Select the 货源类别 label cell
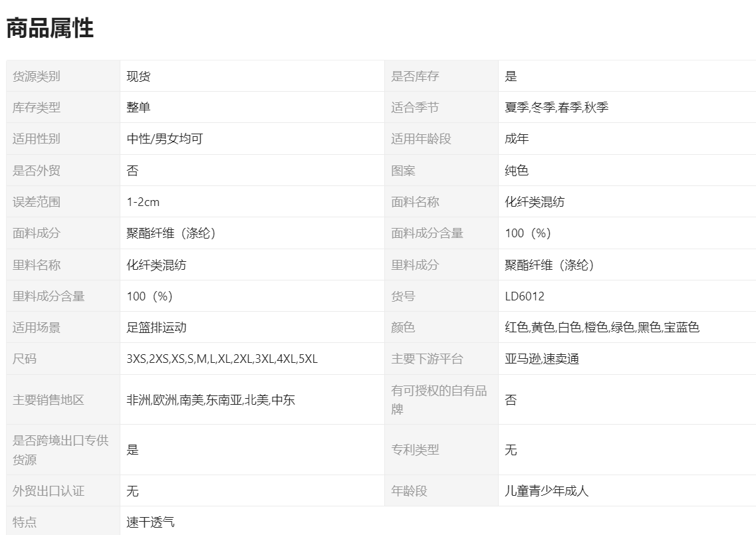 [x=37, y=76]
